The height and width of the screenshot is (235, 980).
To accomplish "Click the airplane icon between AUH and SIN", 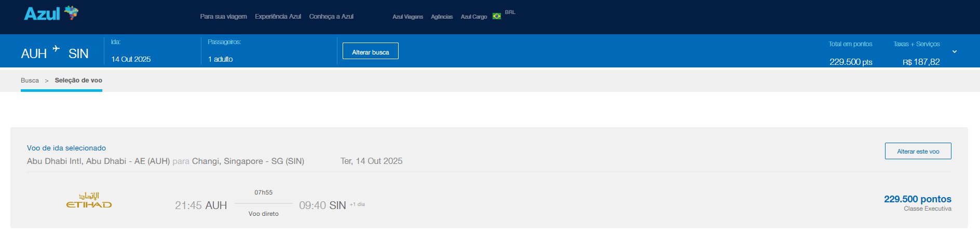I will (56, 49).
